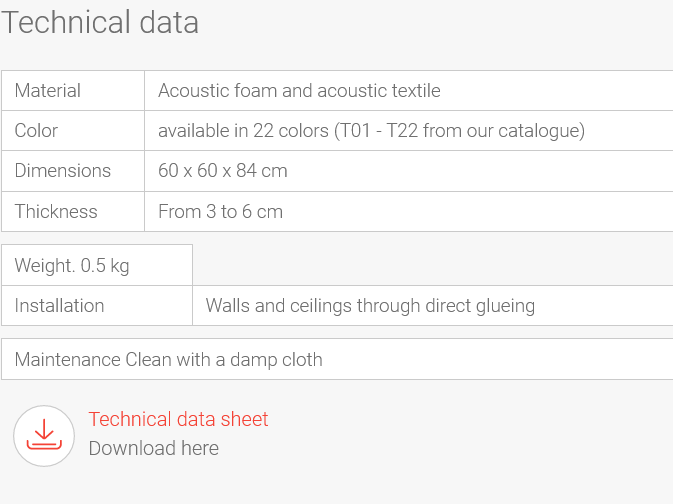673x504 pixels.
Task: Open the Technical data sheet link
Action: [178, 419]
